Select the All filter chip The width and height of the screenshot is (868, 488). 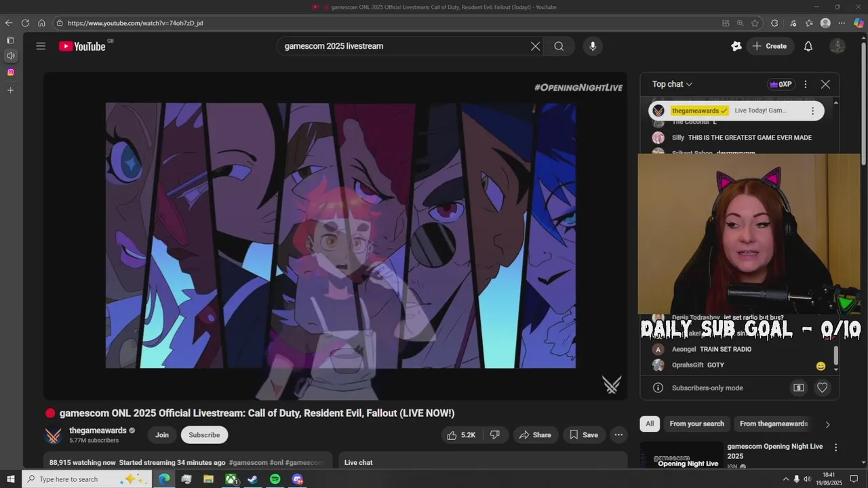(650, 424)
